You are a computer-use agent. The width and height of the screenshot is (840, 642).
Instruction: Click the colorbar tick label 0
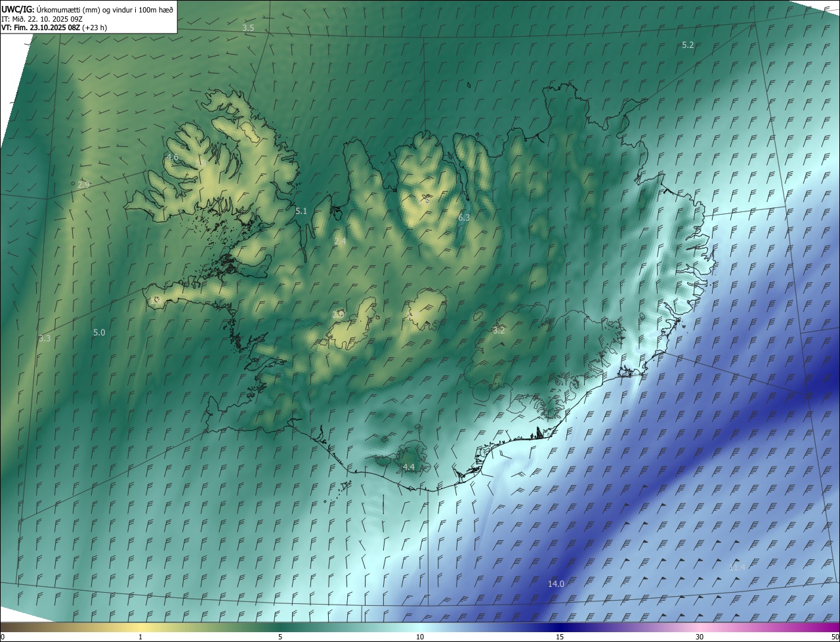3,637
